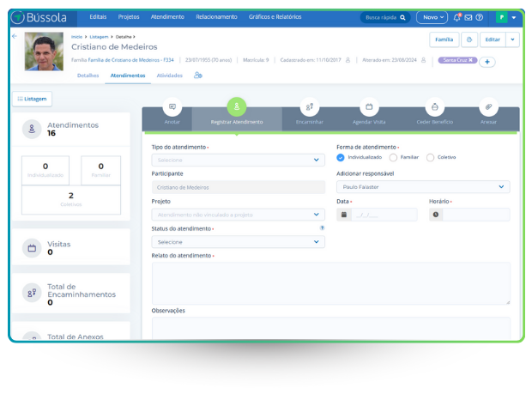Image resolution: width=532 pixels, height=412 pixels.
Task: Open the Projetos menu
Action: click(129, 16)
